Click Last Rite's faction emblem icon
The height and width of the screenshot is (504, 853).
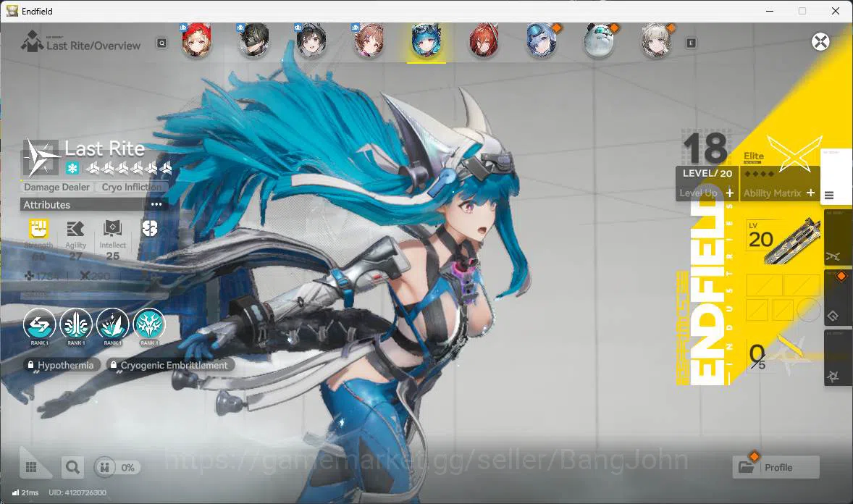pos(41,158)
